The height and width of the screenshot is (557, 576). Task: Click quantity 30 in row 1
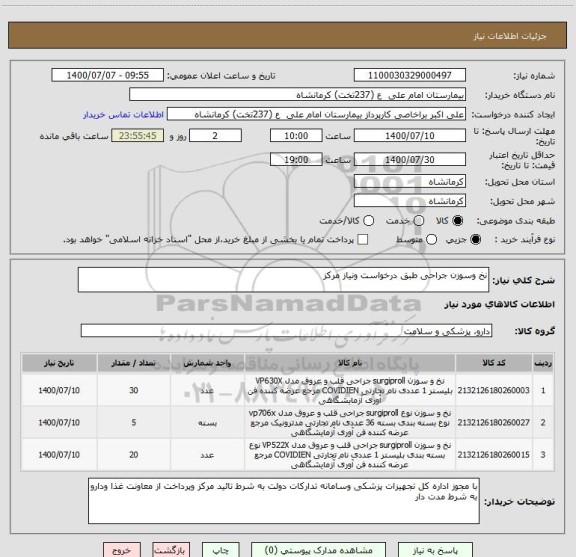134,390
